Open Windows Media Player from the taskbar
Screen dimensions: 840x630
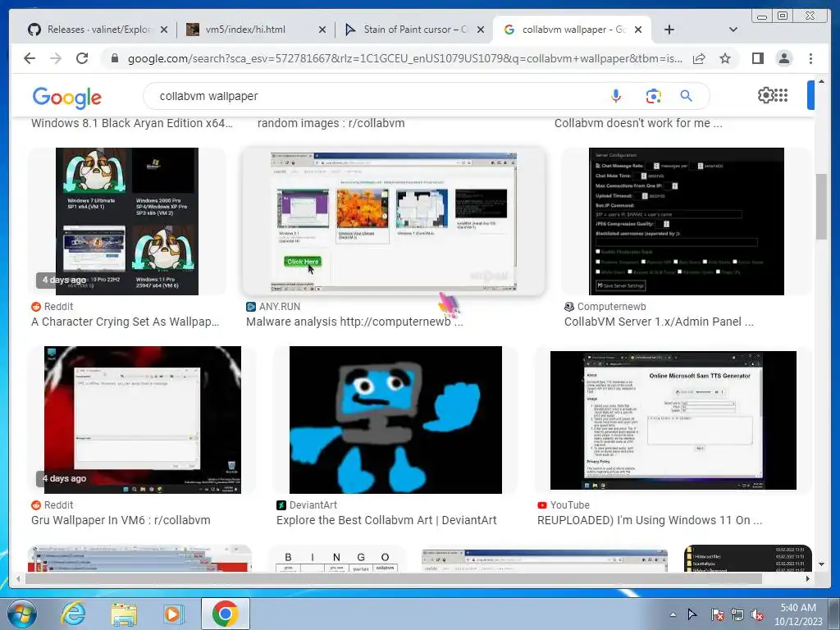[174, 614]
